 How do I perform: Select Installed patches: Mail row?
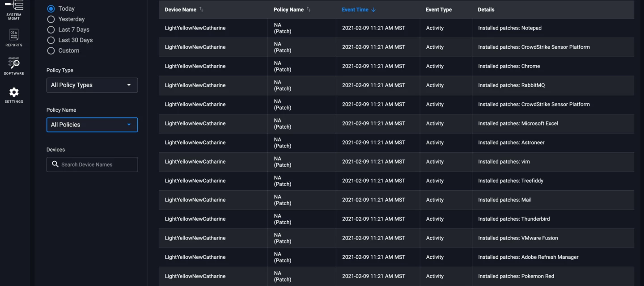pos(396,200)
